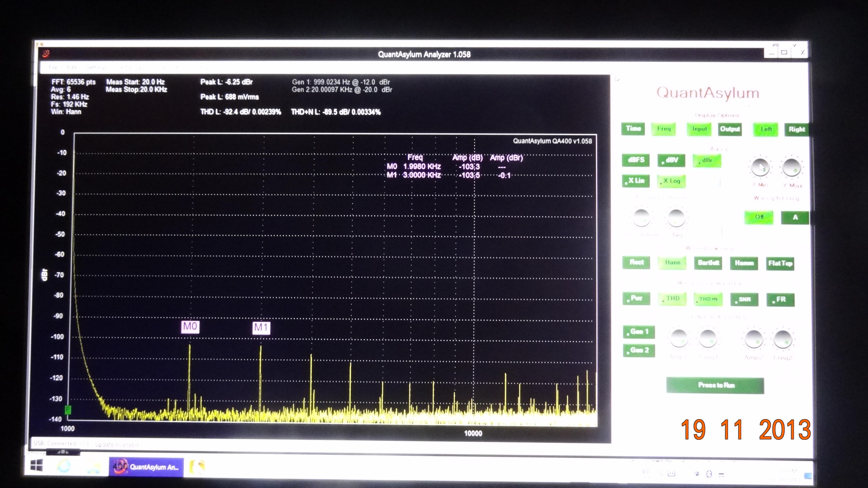Image resolution: width=868 pixels, height=488 pixels.
Task: Click the QuantAsylum app icon in the title bar
Action: click(46, 53)
